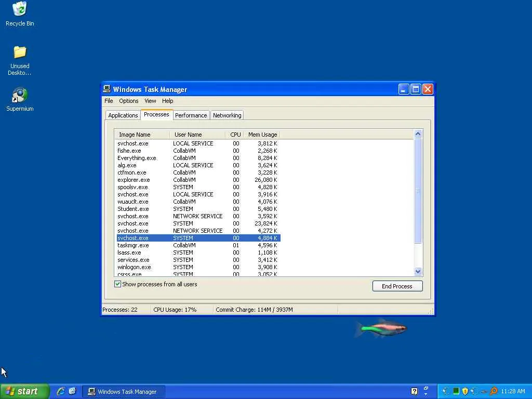Sort by CPU column header

(234, 135)
